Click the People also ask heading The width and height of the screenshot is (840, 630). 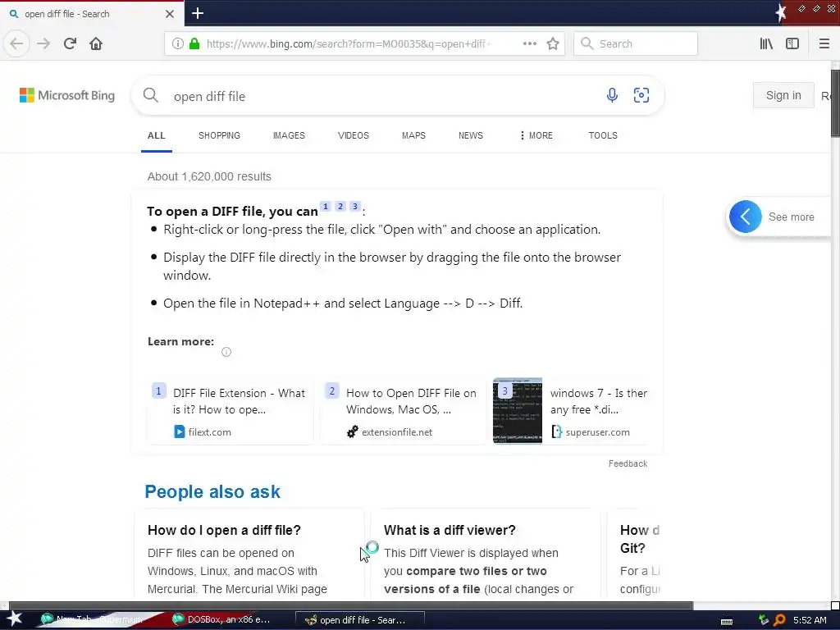click(212, 492)
